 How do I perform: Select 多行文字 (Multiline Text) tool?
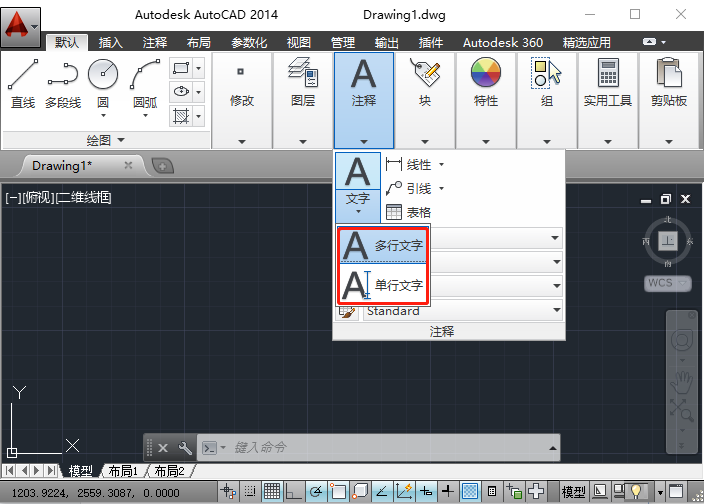(383, 245)
